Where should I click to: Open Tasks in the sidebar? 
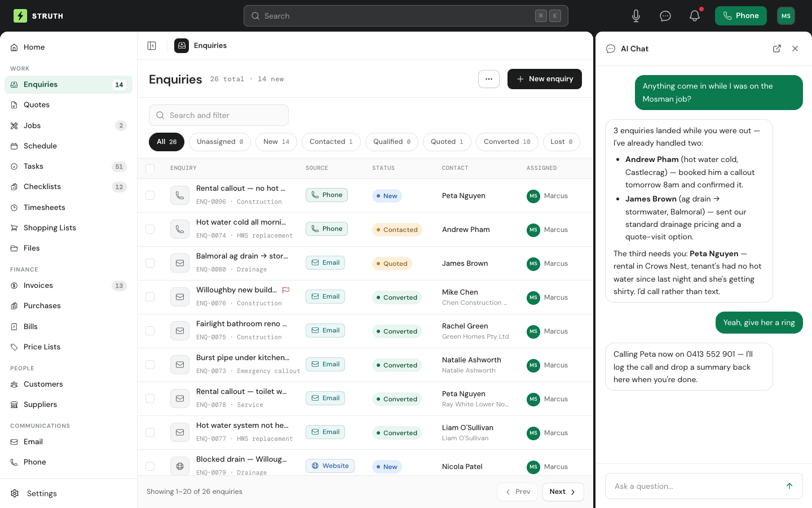[68, 167]
